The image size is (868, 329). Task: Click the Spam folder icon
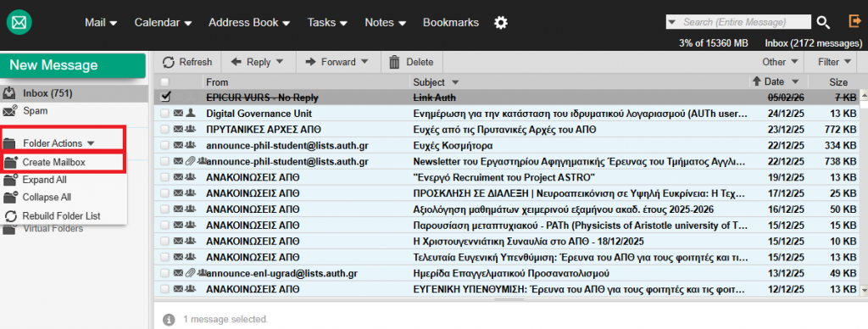10,111
